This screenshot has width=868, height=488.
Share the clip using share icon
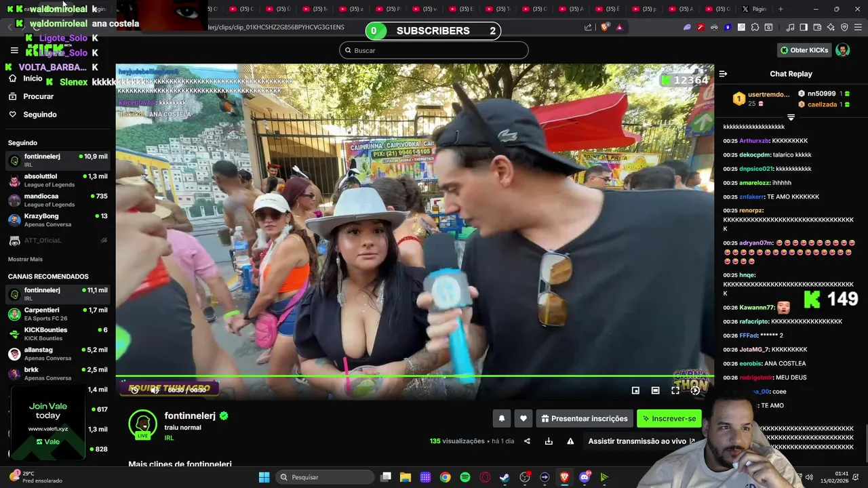pyautogui.click(x=527, y=441)
